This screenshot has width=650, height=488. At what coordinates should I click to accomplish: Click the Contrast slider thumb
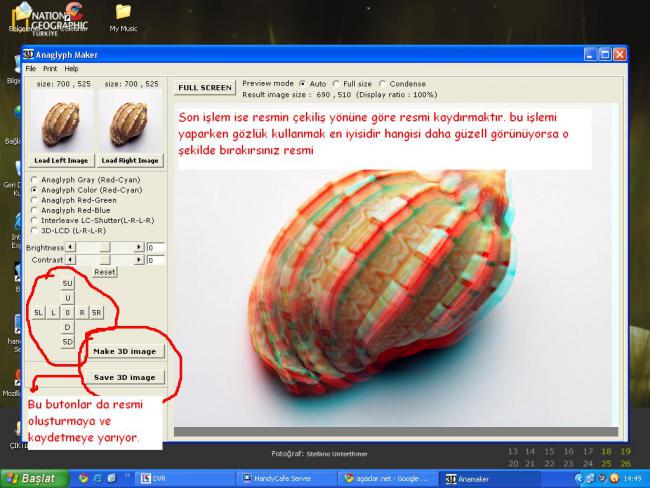click(105, 260)
